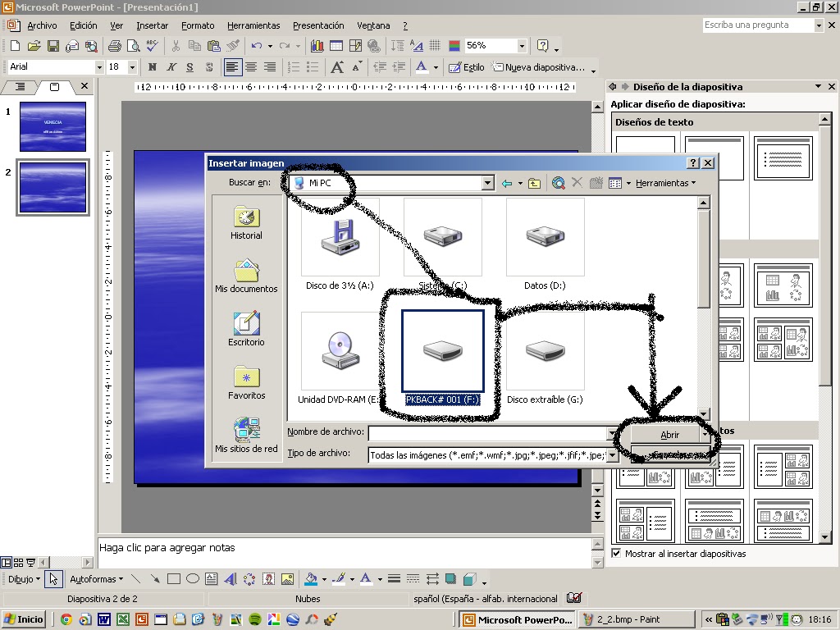Toggle Italic formatting button
Viewport: 840px width, 630px height.
pyautogui.click(x=171, y=67)
